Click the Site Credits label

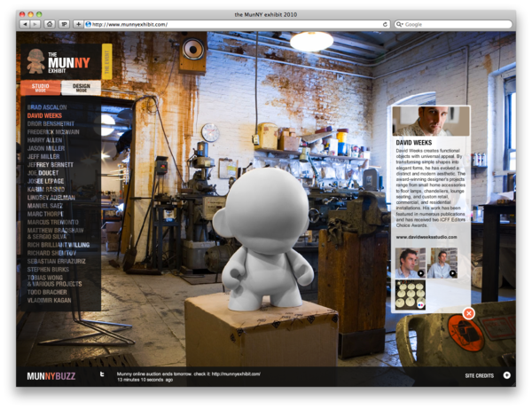pos(480,375)
